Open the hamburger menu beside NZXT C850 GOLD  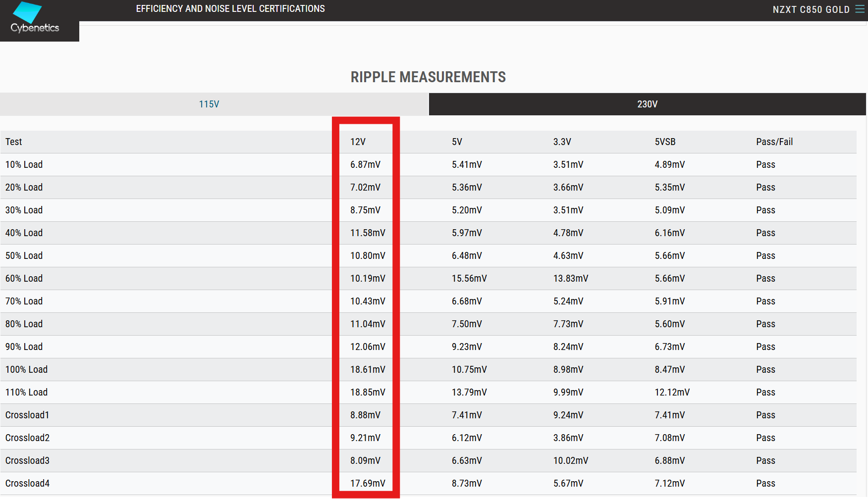click(x=860, y=9)
